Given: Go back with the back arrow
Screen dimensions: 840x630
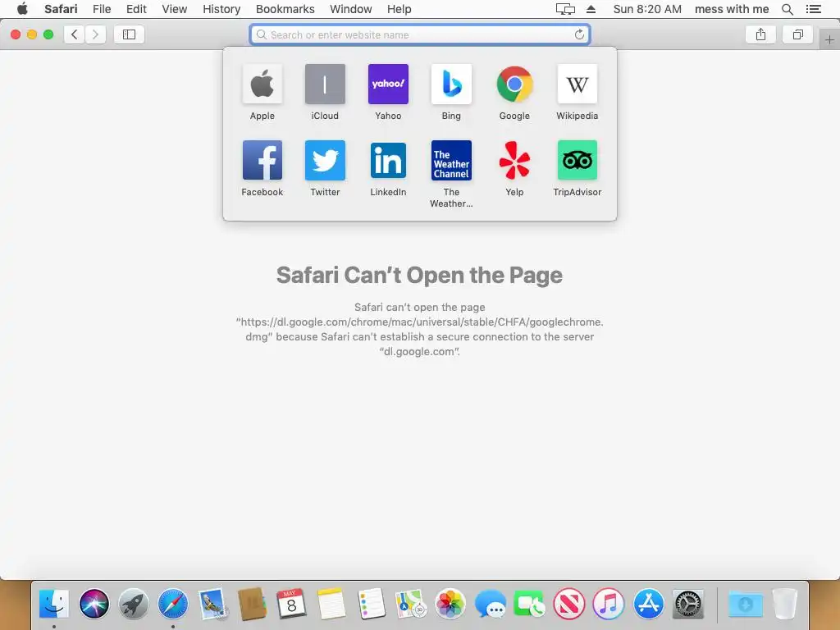Looking at the screenshot, I should (74, 34).
